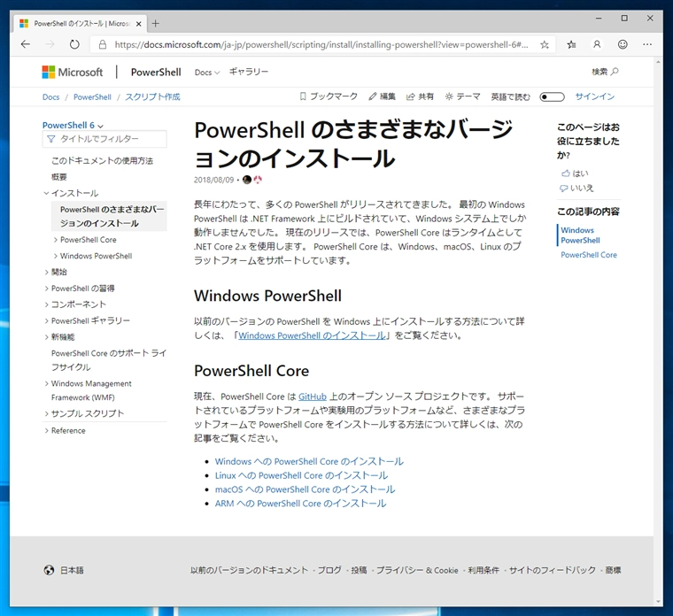This screenshot has width=673, height=616.
Task: Click the browser address bar
Action: 321,44
